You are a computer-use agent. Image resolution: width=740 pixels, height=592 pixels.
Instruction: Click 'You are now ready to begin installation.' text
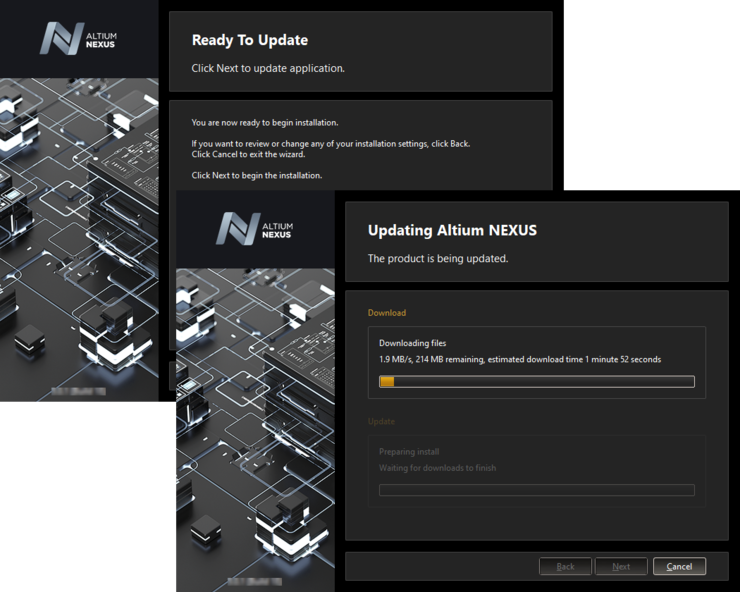(265, 123)
